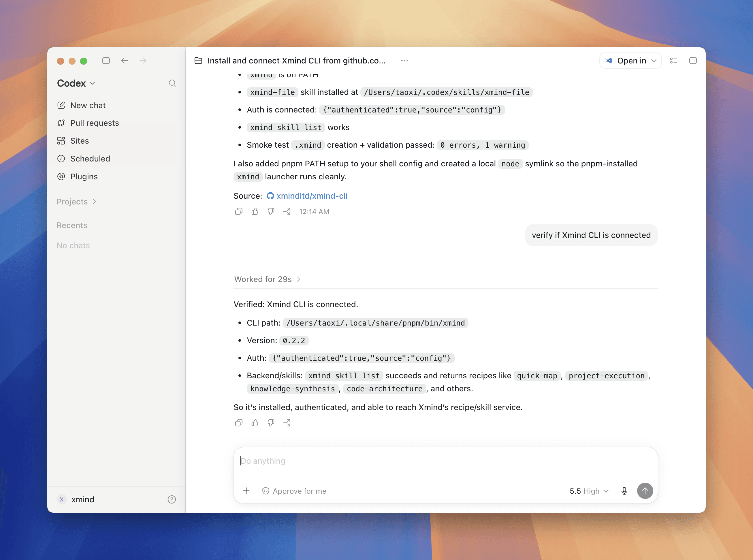Viewport: 753px width, 560px height.
Task: Open the three-dot chat options menu
Action: (405, 61)
